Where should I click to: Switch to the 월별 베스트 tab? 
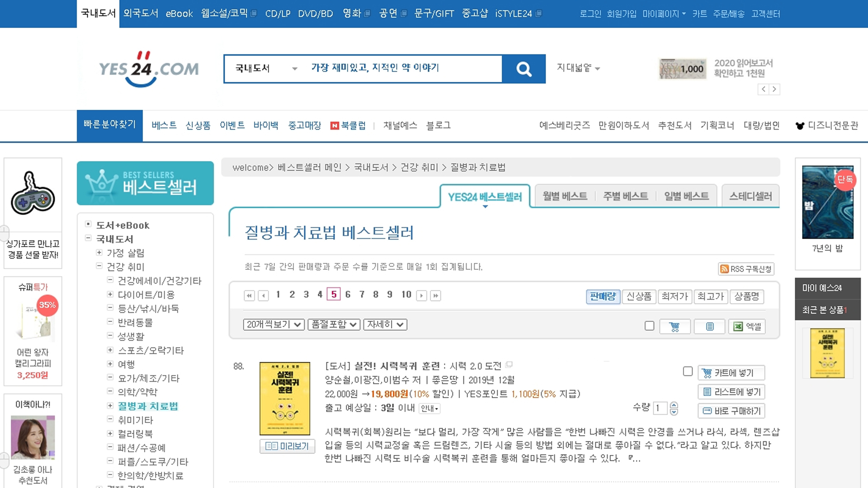click(x=565, y=196)
